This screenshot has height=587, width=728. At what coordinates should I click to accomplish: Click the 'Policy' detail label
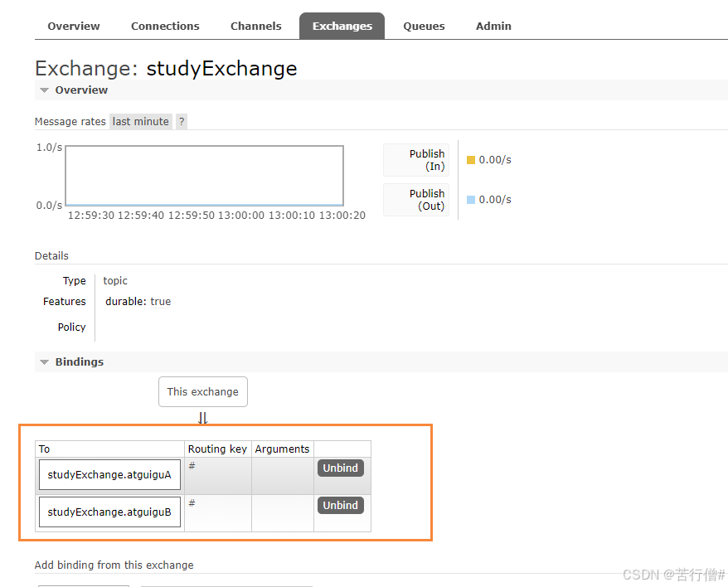pyautogui.click(x=71, y=327)
